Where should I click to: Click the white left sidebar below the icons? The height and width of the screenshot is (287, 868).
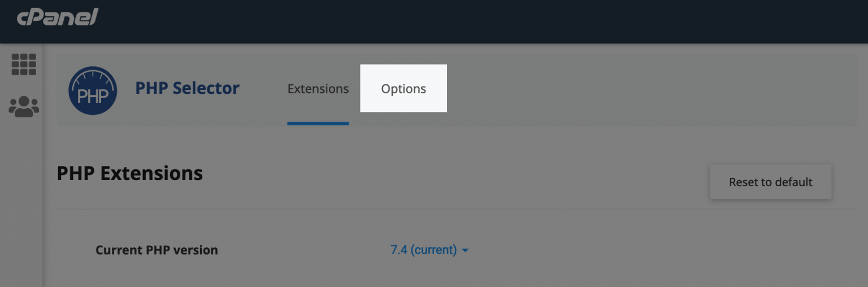point(21,215)
